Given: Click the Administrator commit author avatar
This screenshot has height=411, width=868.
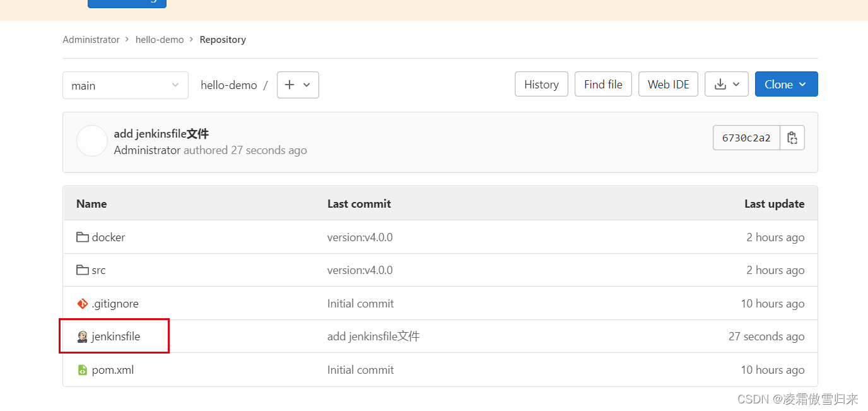Looking at the screenshot, I should 92,141.
